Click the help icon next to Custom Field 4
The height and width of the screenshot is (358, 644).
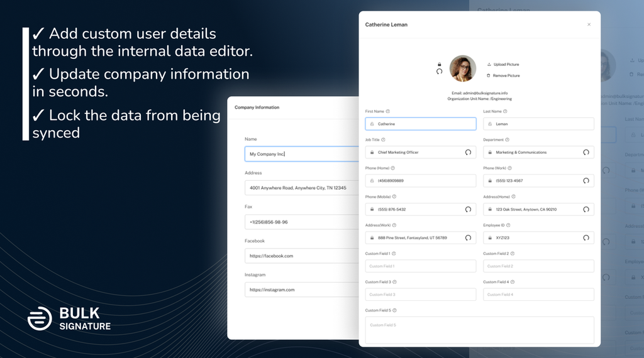[513, 282]
